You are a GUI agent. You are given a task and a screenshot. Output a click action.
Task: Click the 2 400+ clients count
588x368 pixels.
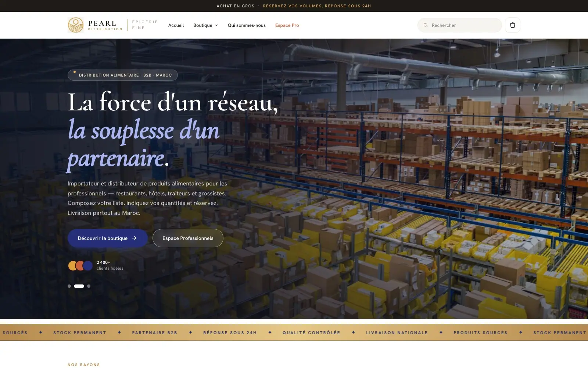[103, 262]
